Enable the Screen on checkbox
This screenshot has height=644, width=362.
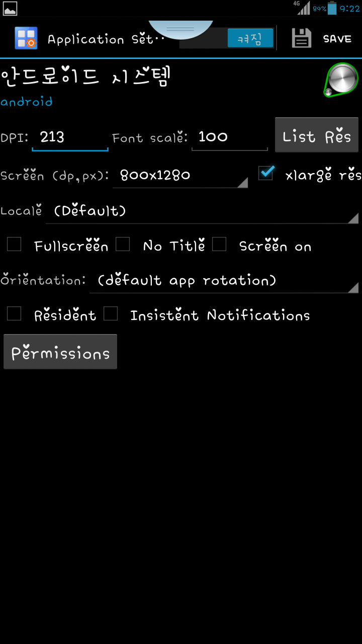pyautogui.click(x=219, y=245)
